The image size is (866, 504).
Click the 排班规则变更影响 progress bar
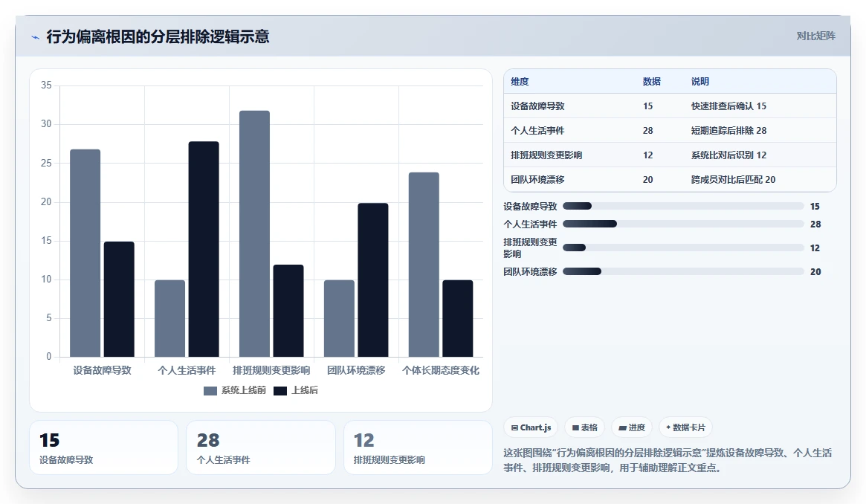tap(683, 248)
